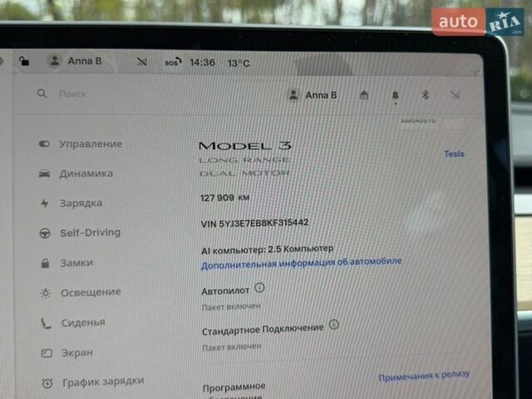Tap the VIN 5YJ3E7EB8KF315442 text
The image size is (532, 399).
click(255, 224)
